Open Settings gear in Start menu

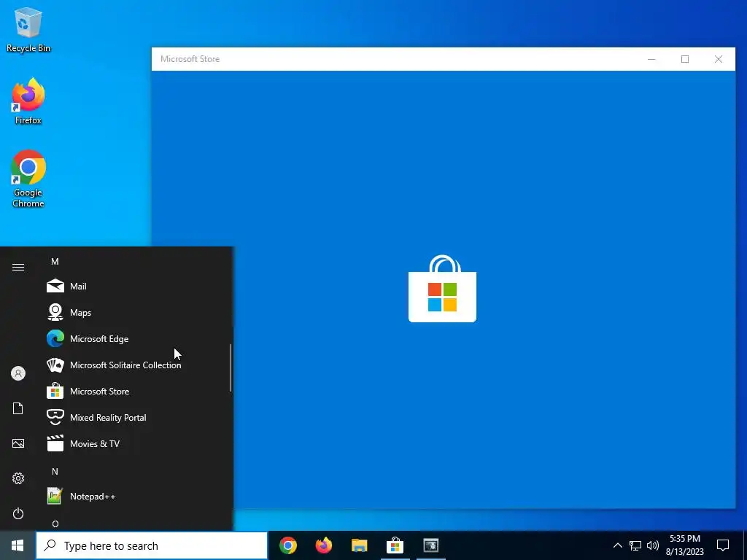click(x=18, y=478)
